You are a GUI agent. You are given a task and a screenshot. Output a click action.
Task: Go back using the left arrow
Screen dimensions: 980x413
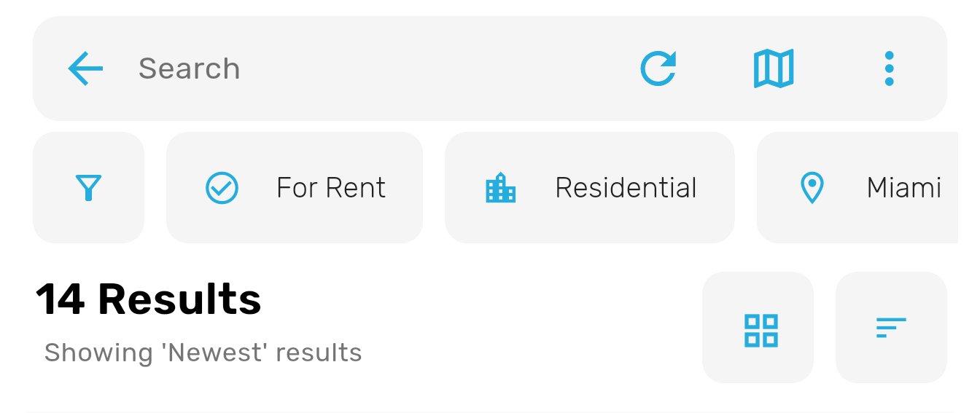(x=85, y=68)
